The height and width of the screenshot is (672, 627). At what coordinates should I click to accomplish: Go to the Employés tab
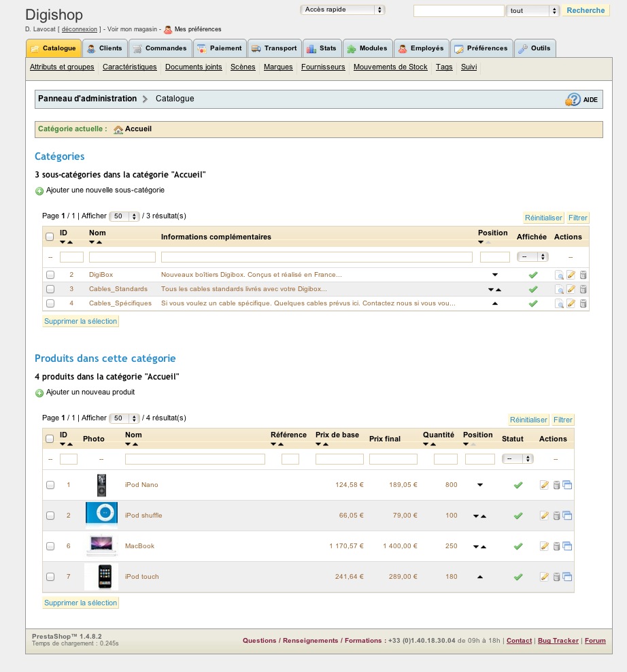pyautogui.click(x=421, y=48)
